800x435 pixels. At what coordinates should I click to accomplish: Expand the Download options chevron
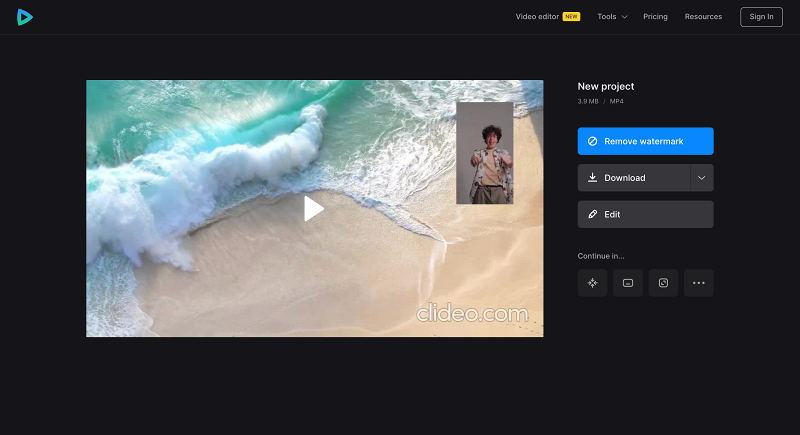[702, 178]
